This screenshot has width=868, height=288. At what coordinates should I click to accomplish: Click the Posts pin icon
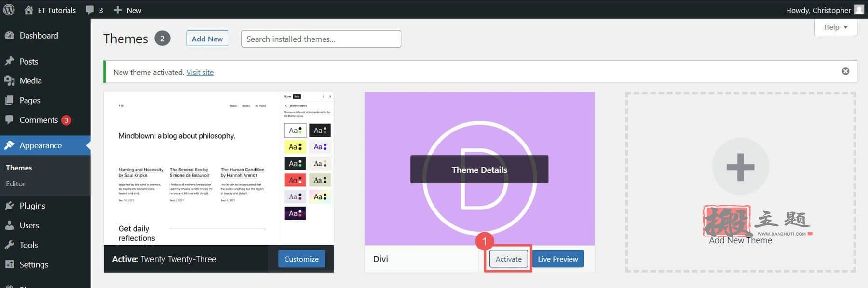[x=9, y=61]
